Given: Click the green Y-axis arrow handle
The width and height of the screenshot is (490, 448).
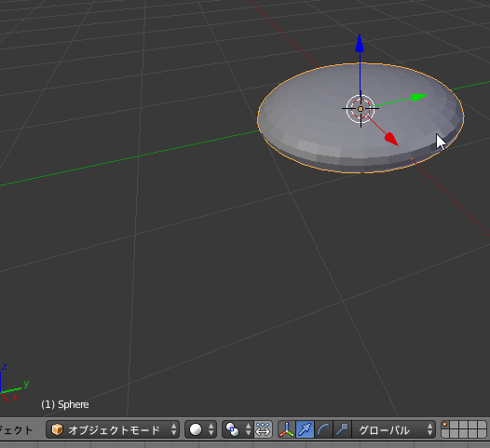Looking at the screenshot, I should pos(418,97).
